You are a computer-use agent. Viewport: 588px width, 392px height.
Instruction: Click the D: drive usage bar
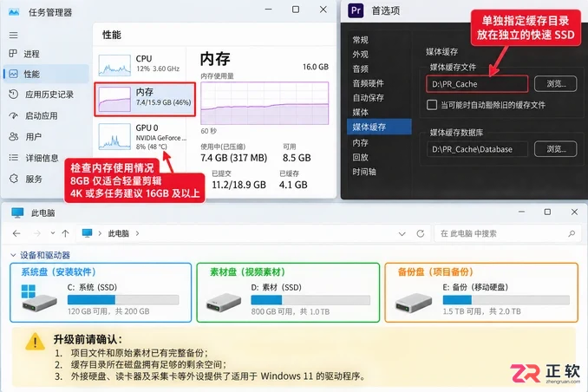tap(310, 300)
